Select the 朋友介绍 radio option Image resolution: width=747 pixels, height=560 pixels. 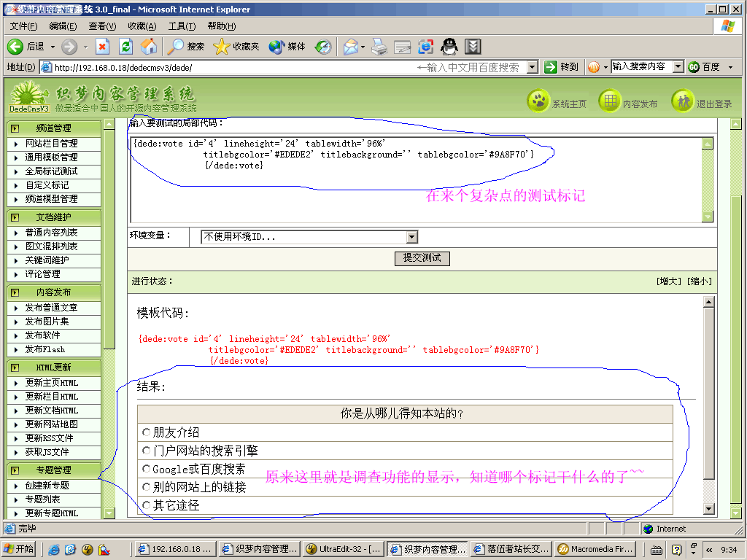[147, 432]
